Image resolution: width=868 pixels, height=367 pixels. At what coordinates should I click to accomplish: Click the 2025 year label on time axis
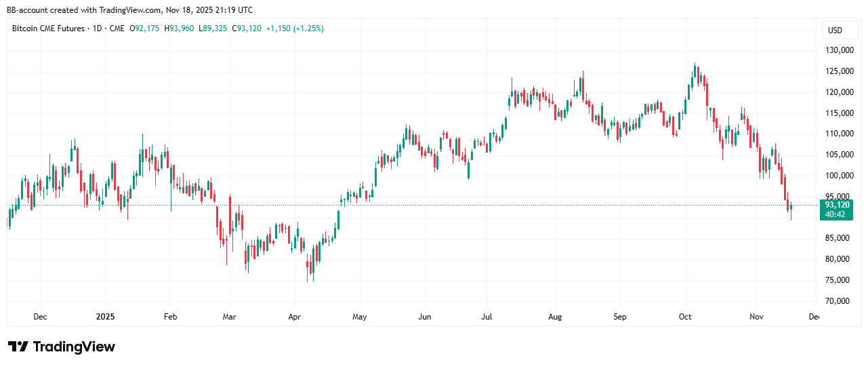coord(105,317)
